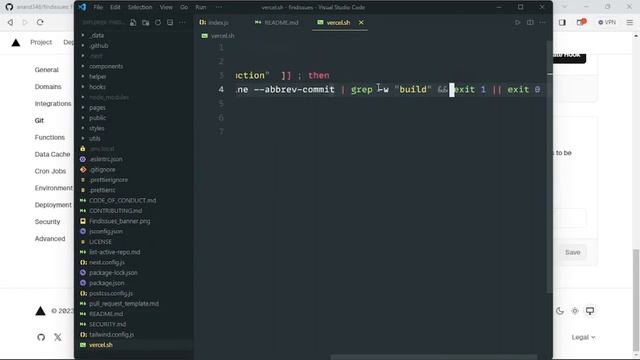Close the vercel.sh editor tab
640x360 pixels.
pos(361,22)
